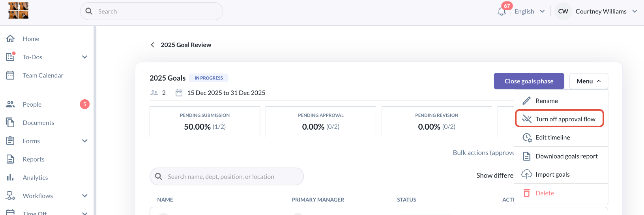The image size is (644, 215).
Task: Open the Courtney Williams account dropdown
Action: coord(606,11)
